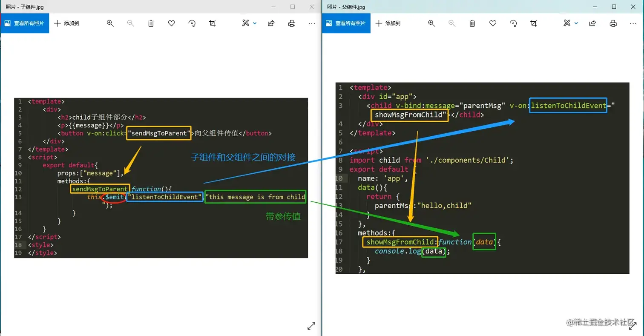The image size is (644, 336).
Task: Favorite the 父组件.jpg photo with the heart icon
Action: 493,23
